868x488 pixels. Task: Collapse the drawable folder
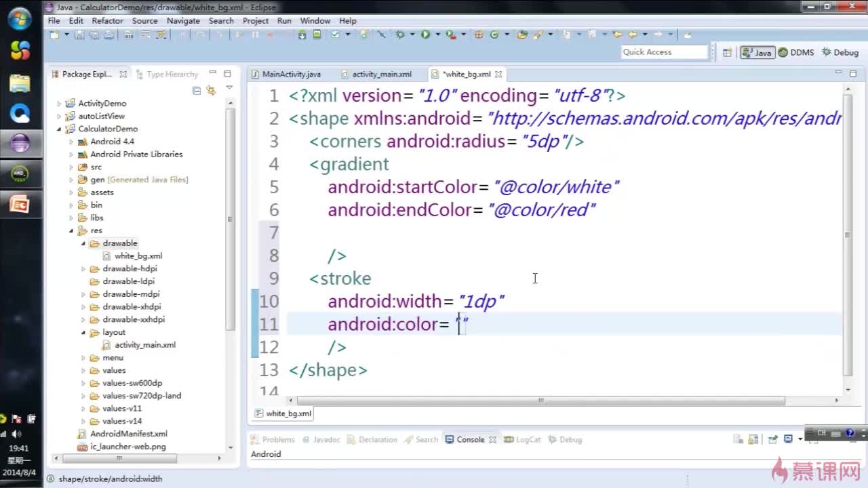point(83,243)
